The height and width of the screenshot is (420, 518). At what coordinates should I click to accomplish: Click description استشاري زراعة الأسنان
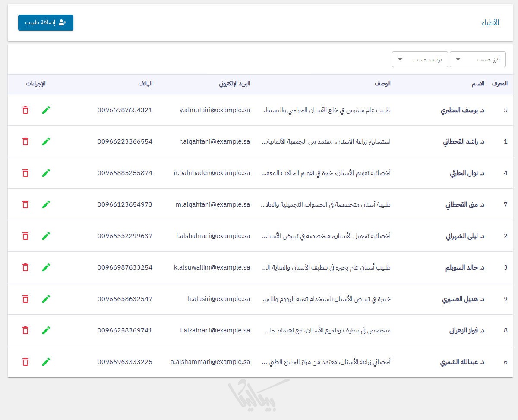click(x=326, y=141)
